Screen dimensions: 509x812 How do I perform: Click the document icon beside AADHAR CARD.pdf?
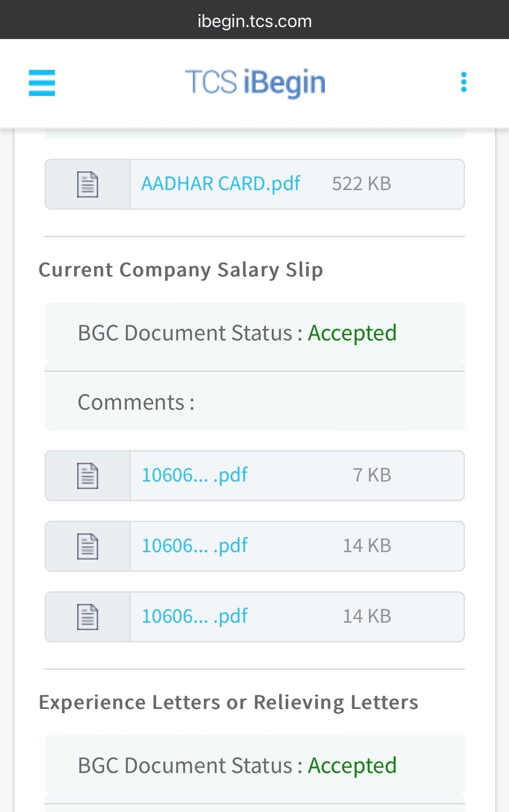tap(88, 184)
